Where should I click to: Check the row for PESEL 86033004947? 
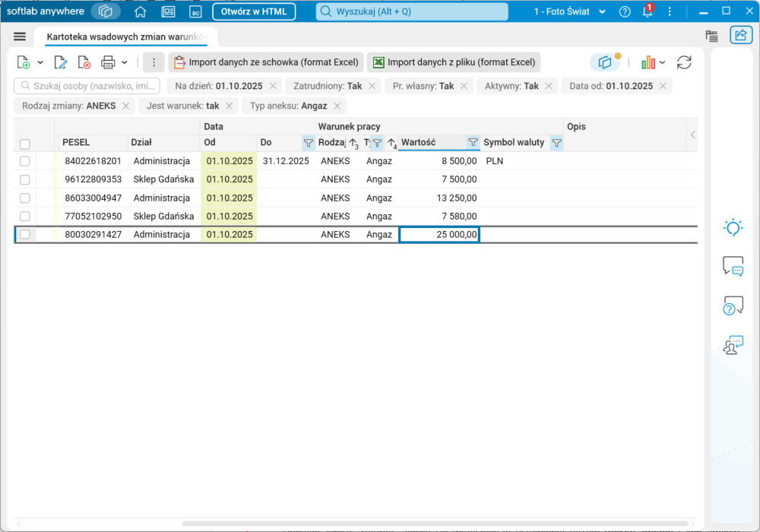click(x=25, y=198)
